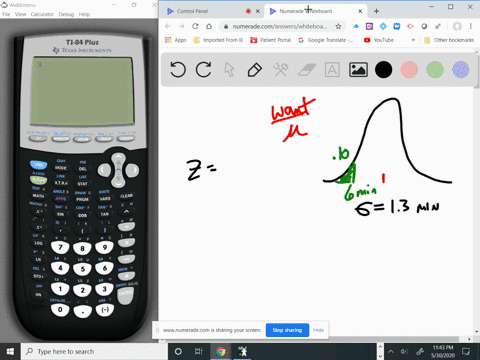Open the crossed tools icon
Image resolution: width=480 pixels, height=360 pixels.
(280, 70)
